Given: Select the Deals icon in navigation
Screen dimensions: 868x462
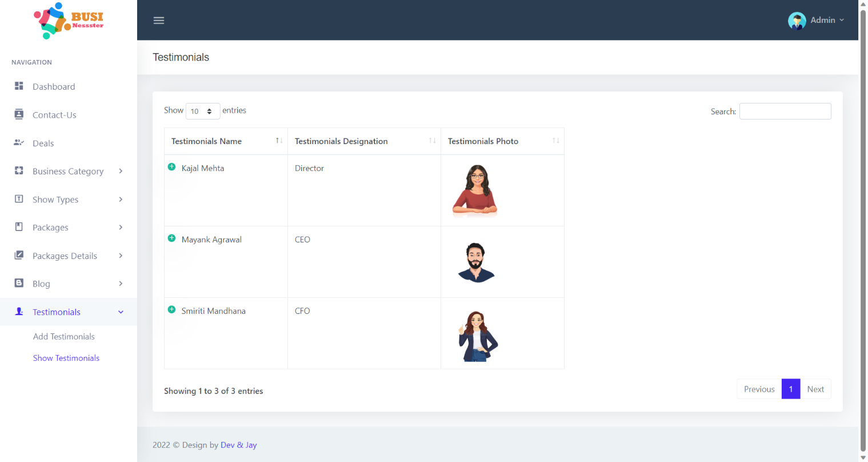Looking at the screenshot, I should (x=18, y=143).
